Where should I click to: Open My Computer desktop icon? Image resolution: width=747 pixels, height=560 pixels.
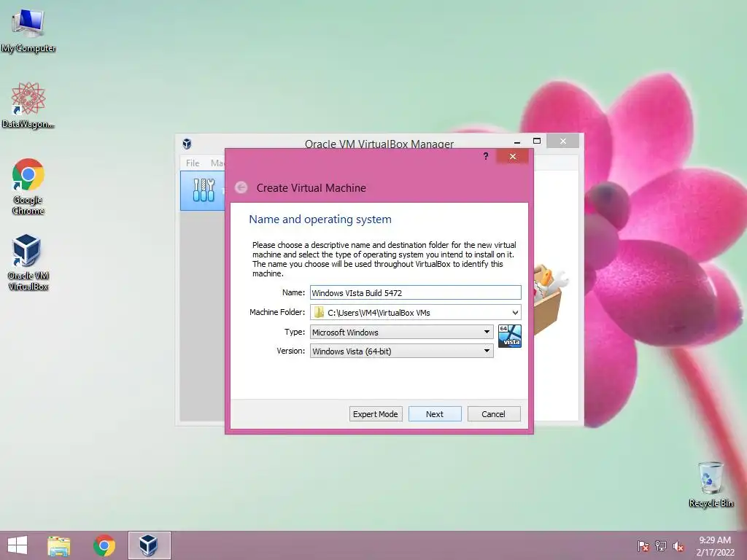tap(28, 31)
